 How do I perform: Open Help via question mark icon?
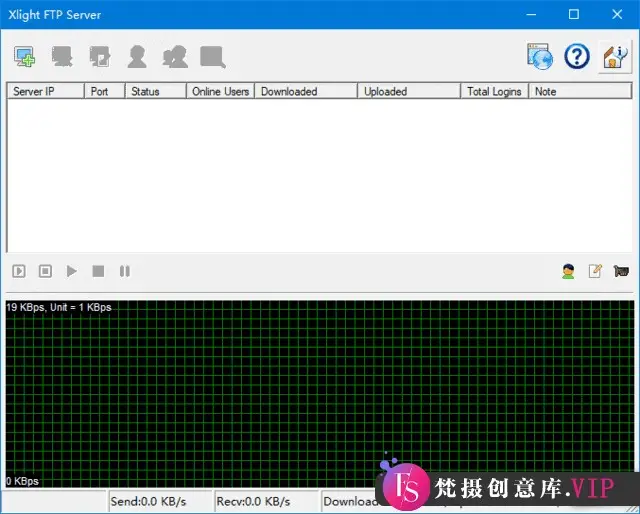pos(577,56)
